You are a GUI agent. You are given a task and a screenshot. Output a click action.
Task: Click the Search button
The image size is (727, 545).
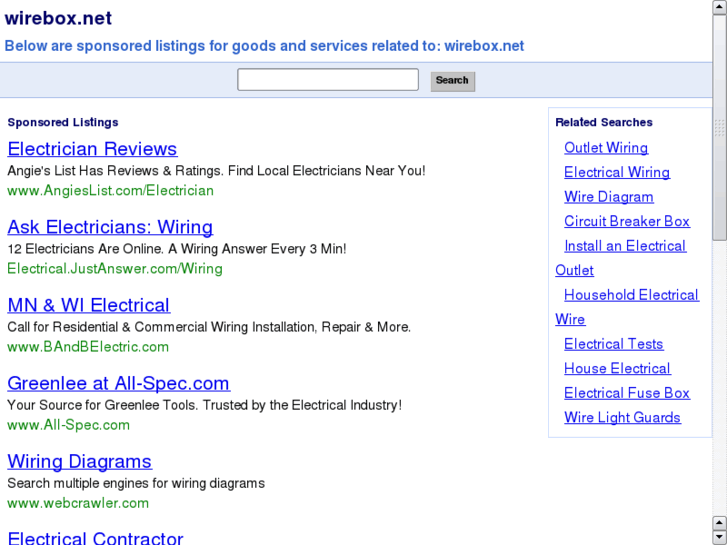pyautogui.click(x=453, y=81)
